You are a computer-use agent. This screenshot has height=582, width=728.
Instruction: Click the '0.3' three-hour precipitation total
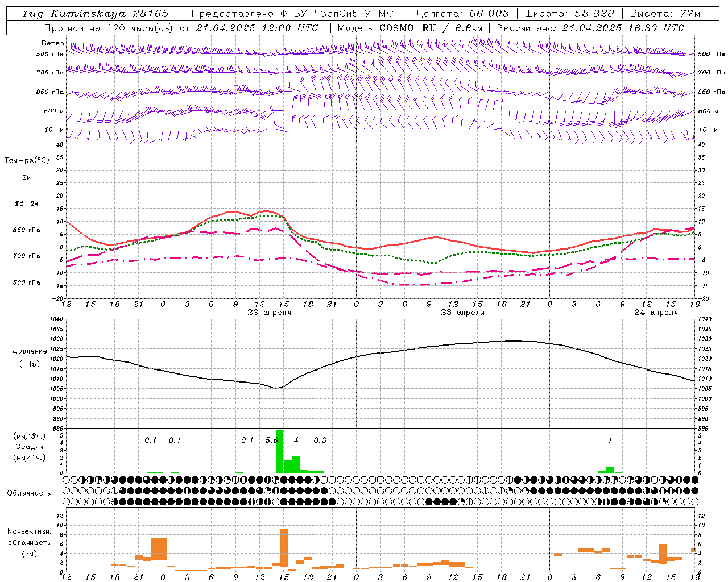pos(320,440)
